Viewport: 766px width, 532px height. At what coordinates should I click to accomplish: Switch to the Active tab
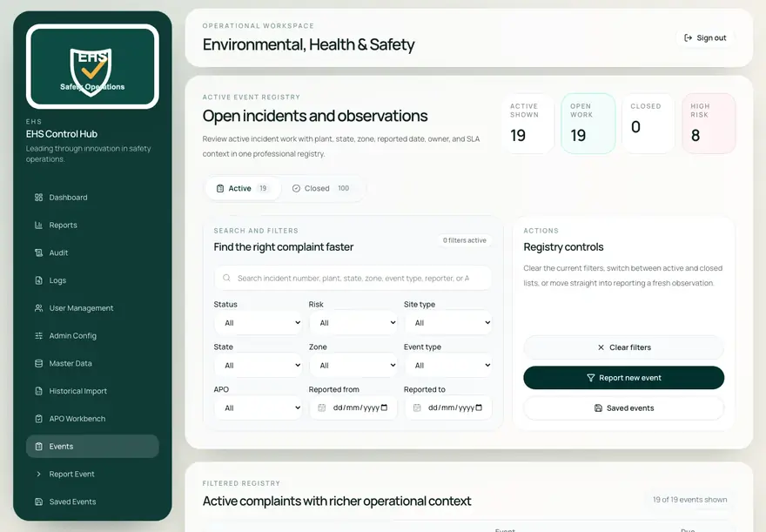coord(243,189)
